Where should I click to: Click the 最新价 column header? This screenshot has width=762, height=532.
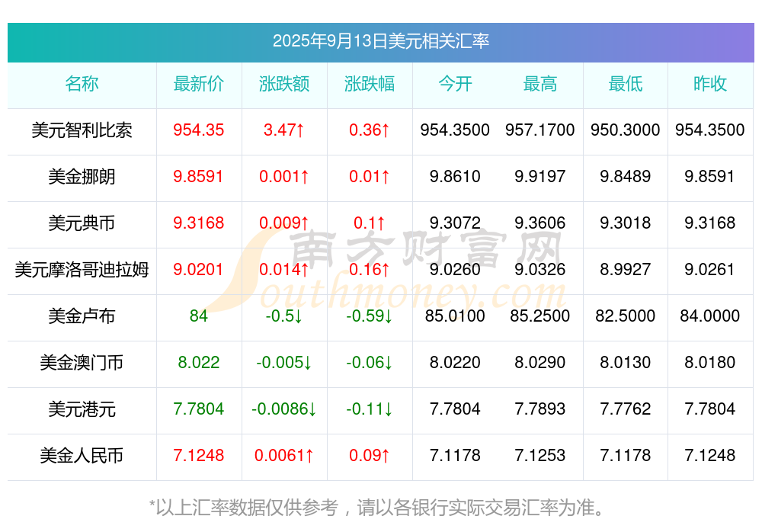[199, 84]
